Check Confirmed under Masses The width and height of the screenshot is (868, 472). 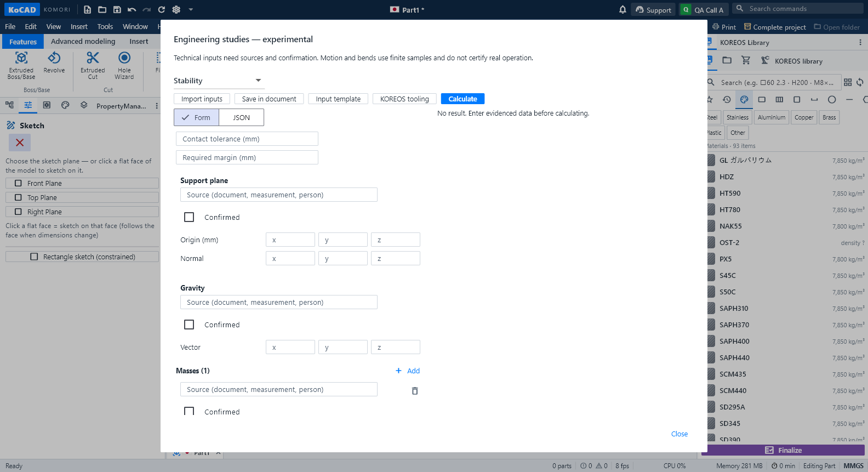click(x=189, y=411)
